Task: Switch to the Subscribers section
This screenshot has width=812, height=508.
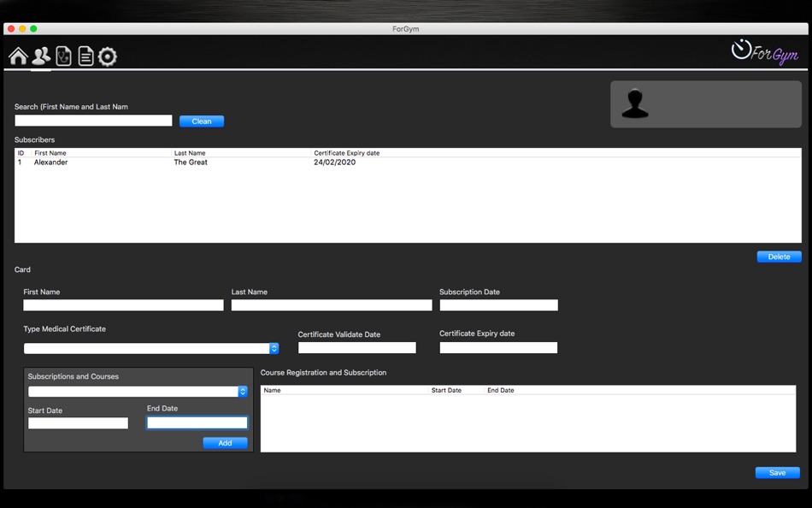Action: [x=40, y=56]
